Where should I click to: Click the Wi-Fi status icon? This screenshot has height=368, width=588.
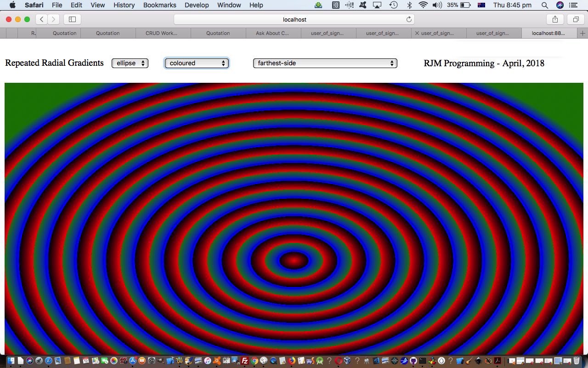[423, 5]
